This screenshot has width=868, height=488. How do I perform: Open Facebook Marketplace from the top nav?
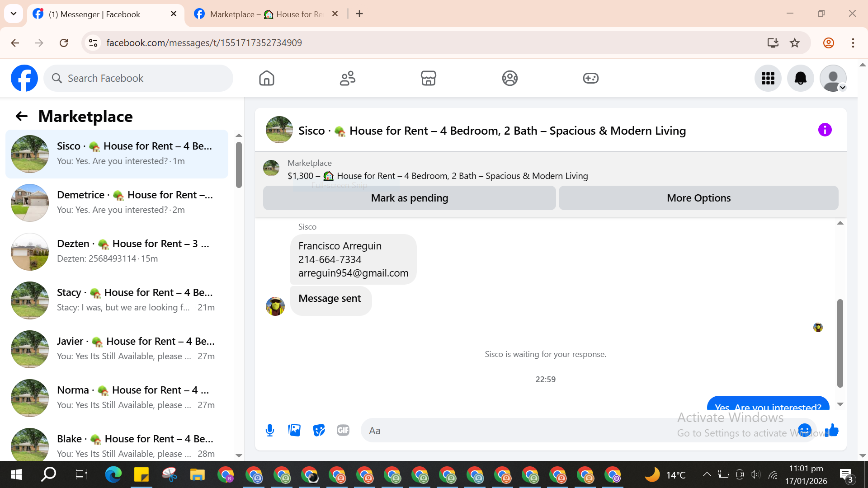pos(428,78)
